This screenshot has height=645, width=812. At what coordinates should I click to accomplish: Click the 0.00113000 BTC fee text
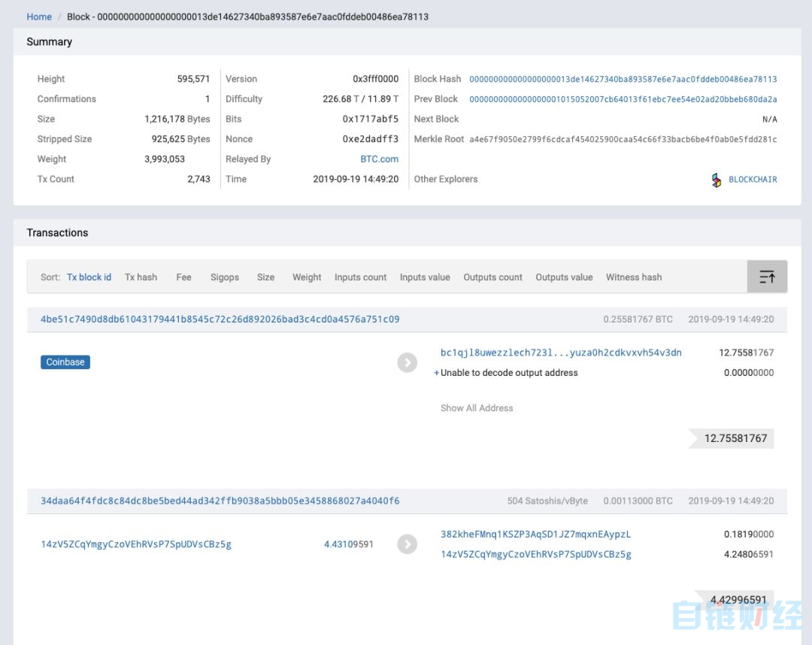pos(638,501)
